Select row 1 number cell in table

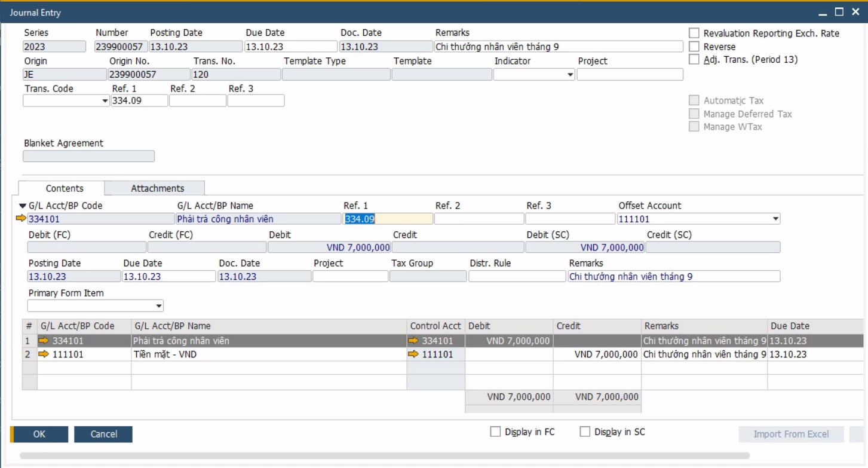pyautogui.click(x=29, y=341)
